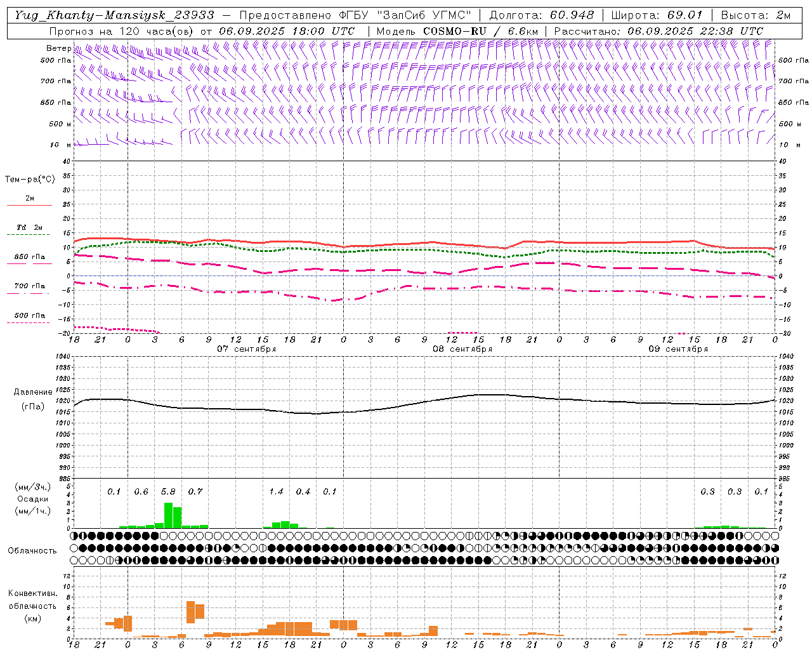Select the Тем-ра(°C) temperature label
Viewport: 812px width, 650px height.
pyautogui.click(x=30, y=180)
